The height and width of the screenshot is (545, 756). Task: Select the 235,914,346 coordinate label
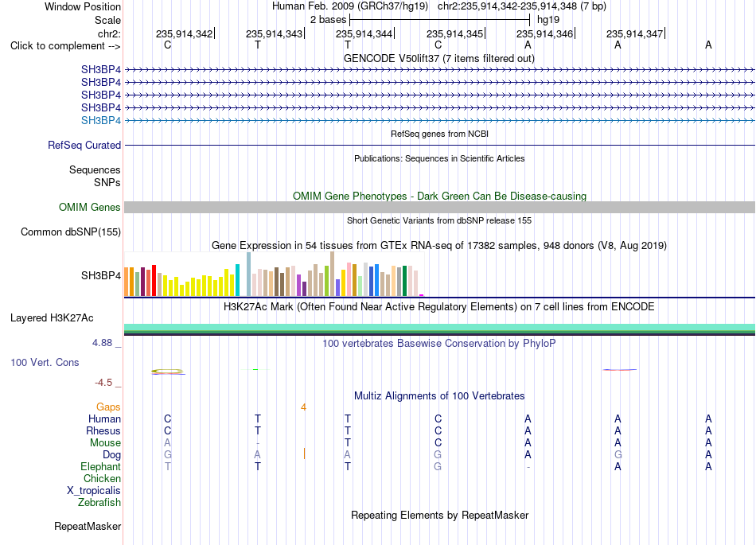pyautogui.click(x=545, y=33)
